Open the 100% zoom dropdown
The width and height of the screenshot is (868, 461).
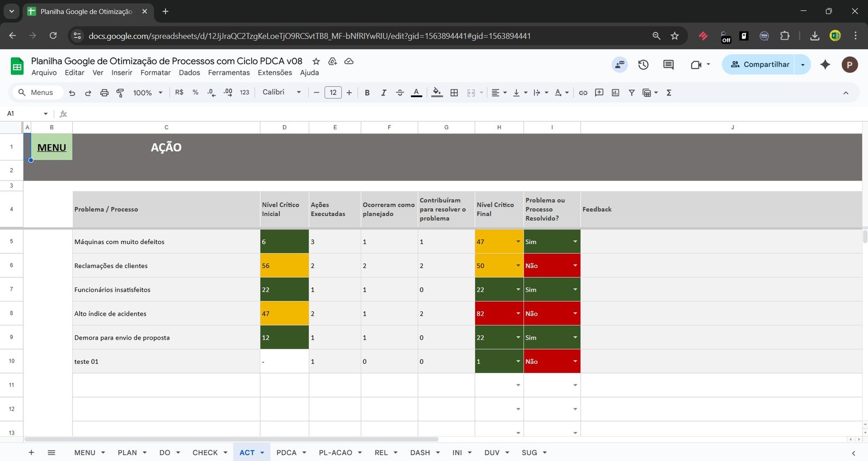click(148, 93)
